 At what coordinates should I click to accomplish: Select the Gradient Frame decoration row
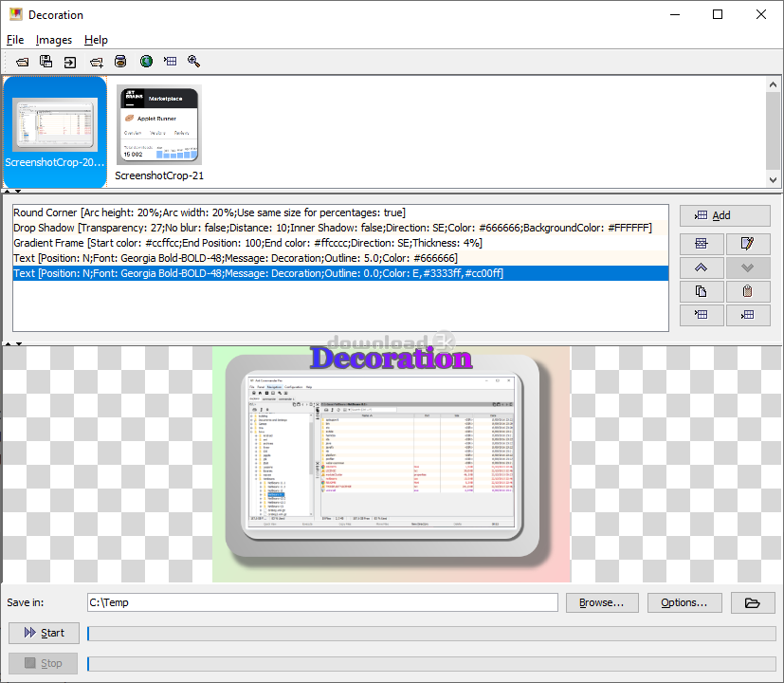coord(340,243)
